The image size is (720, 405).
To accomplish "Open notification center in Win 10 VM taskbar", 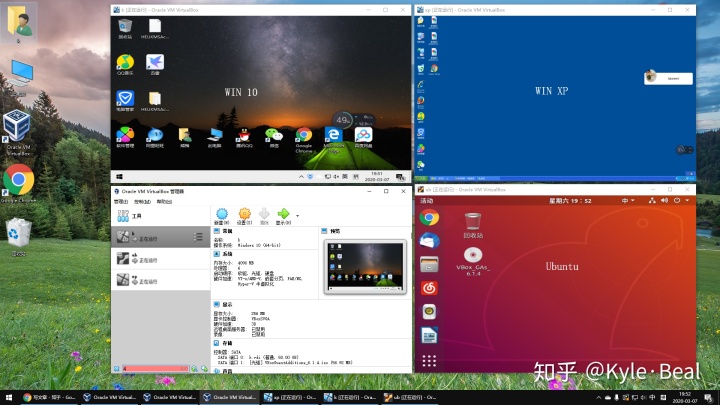I will coord(400,177).
